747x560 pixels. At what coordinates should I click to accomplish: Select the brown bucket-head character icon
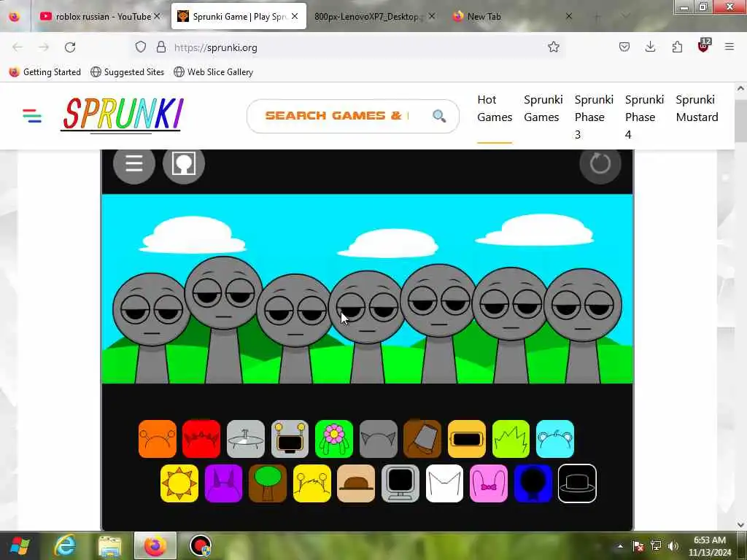pyautogui.click(x=422, y=438)
